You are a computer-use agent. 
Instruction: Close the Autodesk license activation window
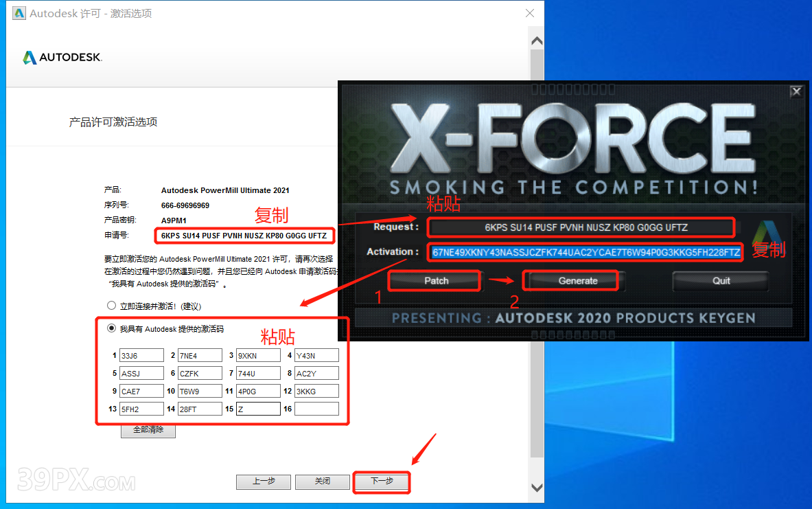coord(530,13)
